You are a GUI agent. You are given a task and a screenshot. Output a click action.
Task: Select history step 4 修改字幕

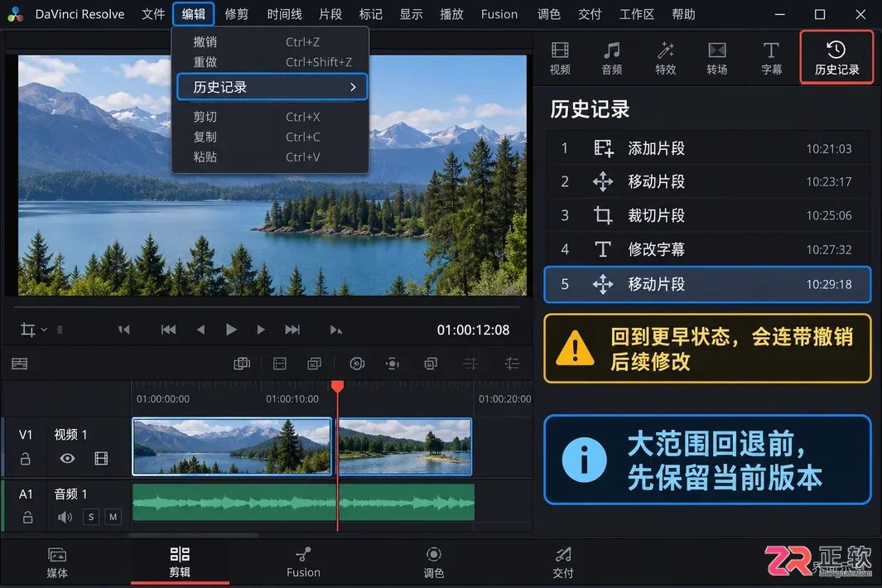coord(707,249)
